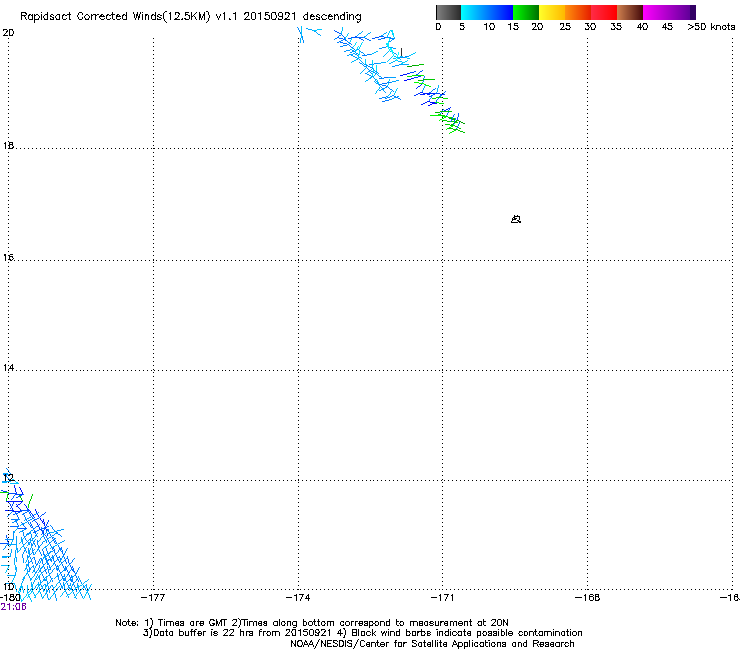Click the '10' legend scale number
740x650 pixels.
489,27
